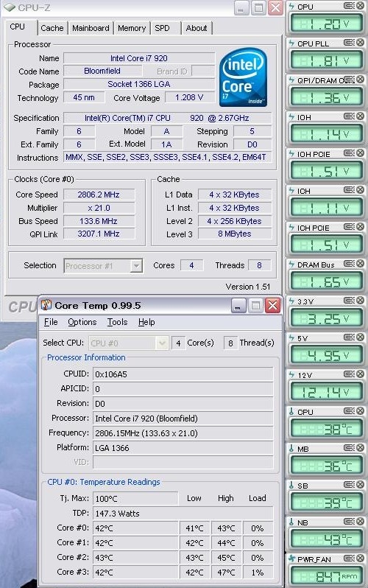Select the CPU tab in CPU-Z

click(x=18, y=27)
